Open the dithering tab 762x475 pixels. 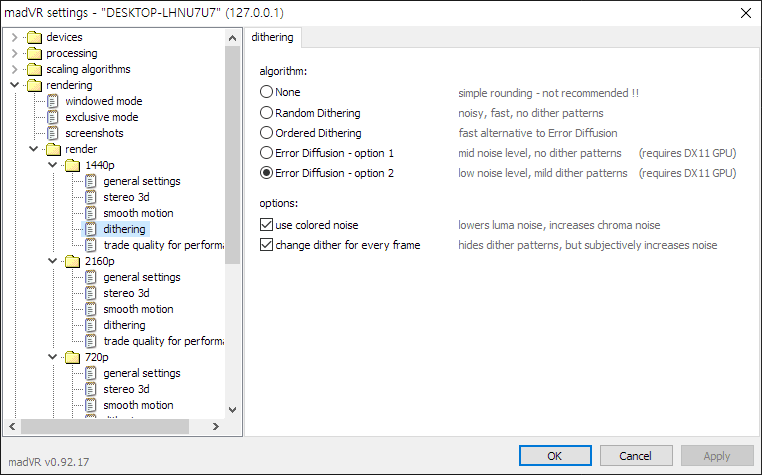pos(273,38)
